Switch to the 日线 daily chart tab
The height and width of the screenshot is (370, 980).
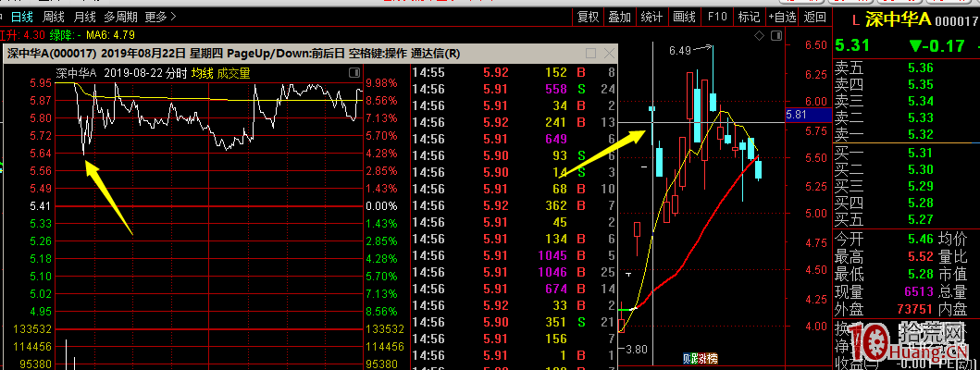coord(22,18)
